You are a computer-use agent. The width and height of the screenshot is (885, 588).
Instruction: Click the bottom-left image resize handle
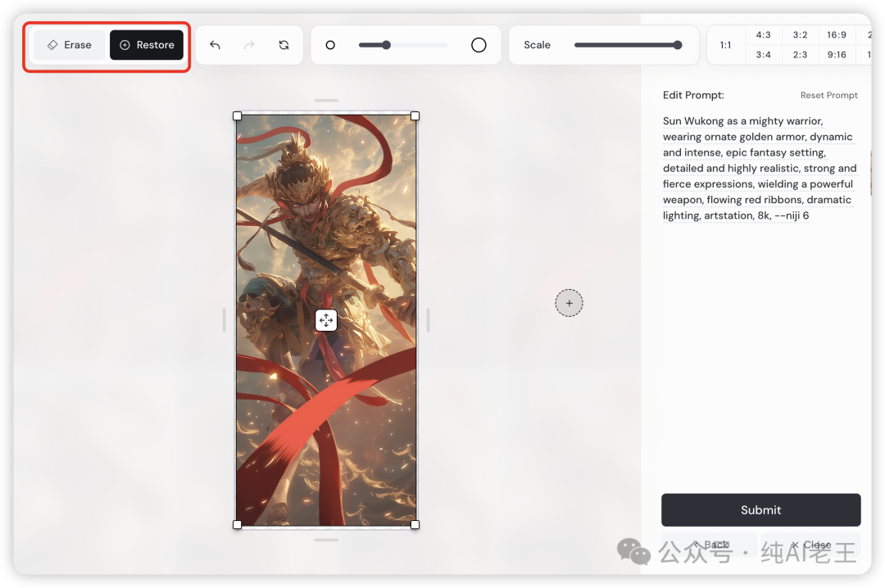[x=237, y=525]
